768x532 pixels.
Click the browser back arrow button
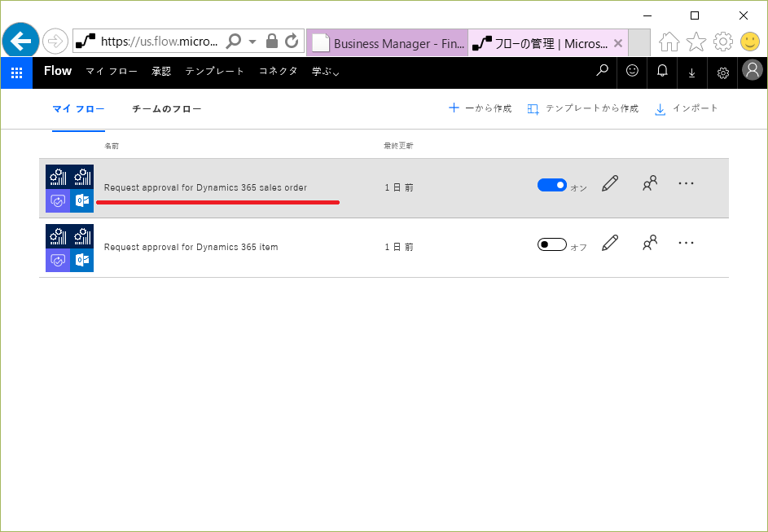20,42
